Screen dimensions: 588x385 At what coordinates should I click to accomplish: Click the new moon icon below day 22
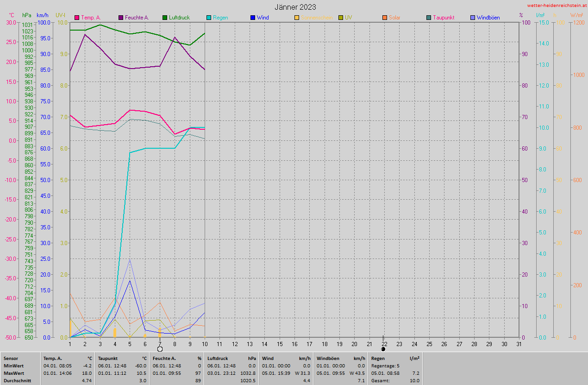(383, 349)
